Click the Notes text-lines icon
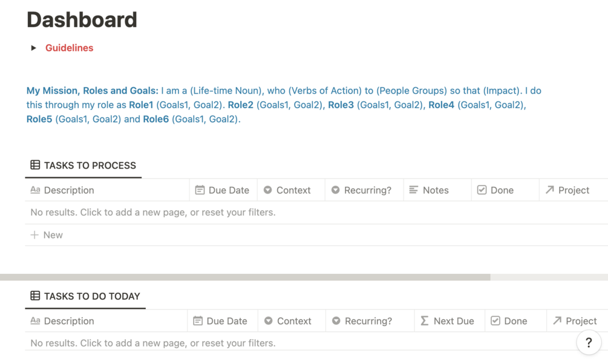The image size is (608, 364). pos(414,190)
